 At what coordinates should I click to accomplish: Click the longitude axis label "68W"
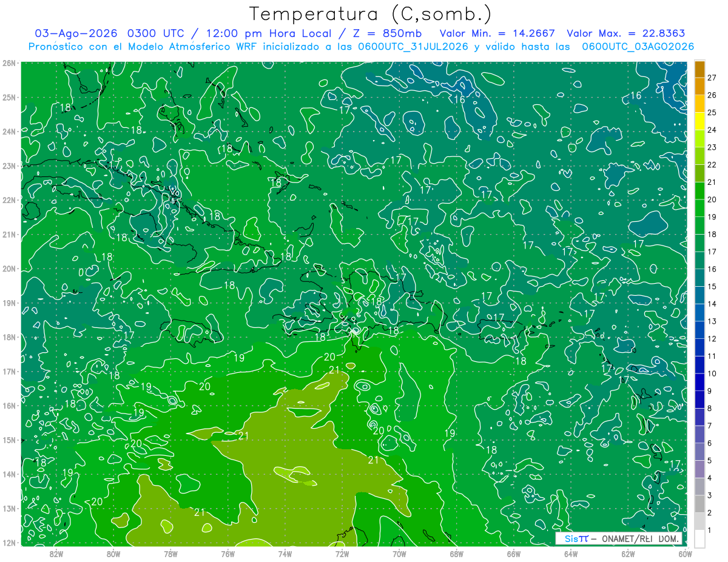coord(456,554)
